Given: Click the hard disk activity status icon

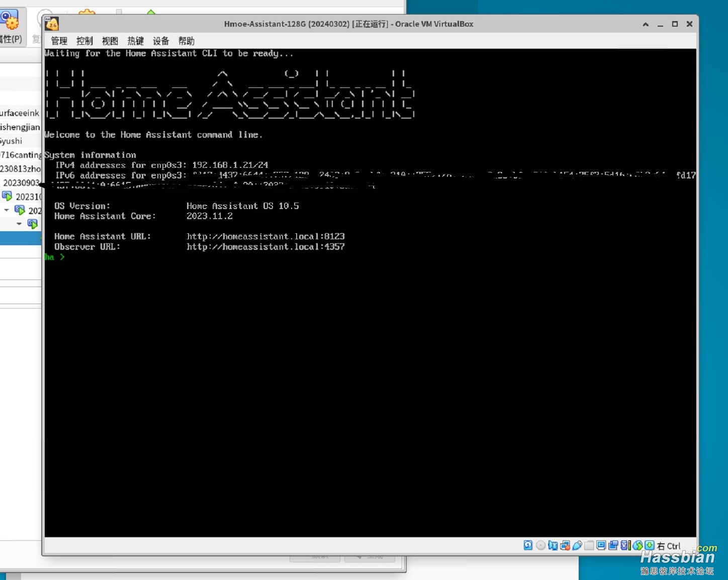Looking at the screenshot, I should (528, 545).
